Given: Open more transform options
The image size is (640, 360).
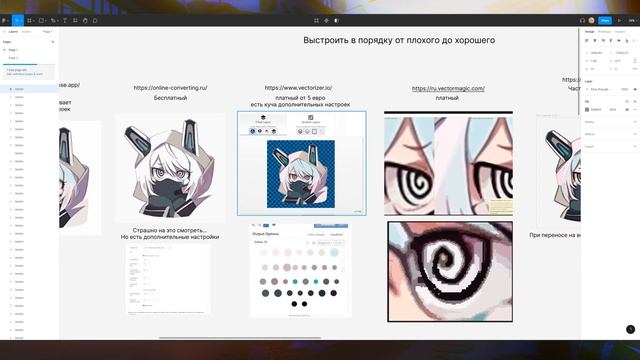Looking at the screenshot, I should (x=635, y=69).
